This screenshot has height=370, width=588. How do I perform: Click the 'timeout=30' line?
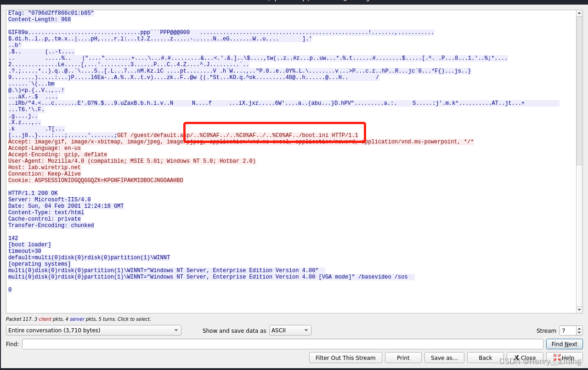(x=25, y=251)
